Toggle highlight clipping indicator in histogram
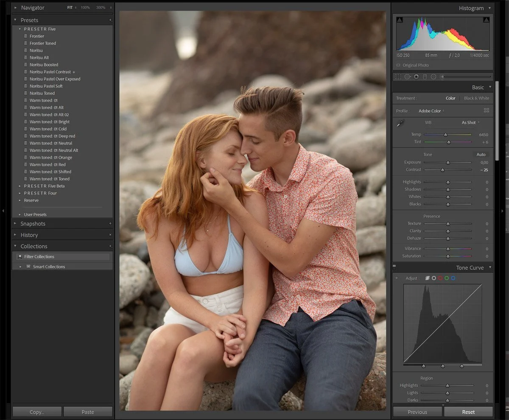 click(x=486, y=20)
